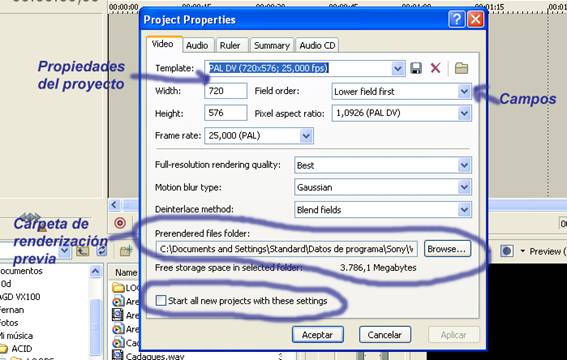Viewport: 567px width, 360px height.
Task: Confirm settings with the Aceptar button
Action: pyautogui.click(x=317, y=335)
